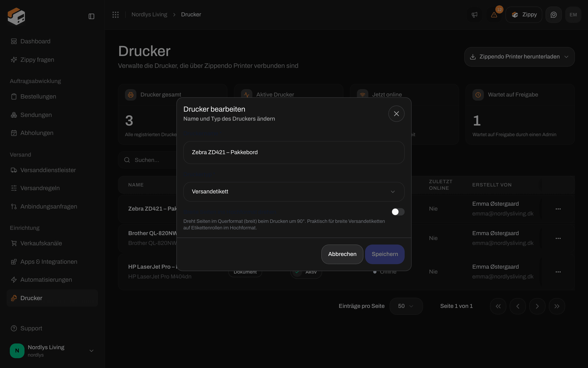The image size is (588, 368).
Task: Go to last page of results
Action: pos(557,306)
